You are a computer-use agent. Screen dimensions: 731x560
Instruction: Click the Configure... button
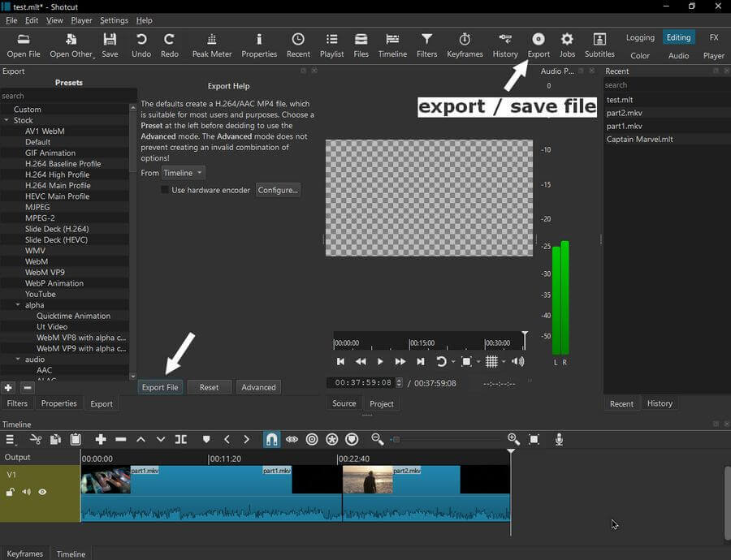(278, 190)
